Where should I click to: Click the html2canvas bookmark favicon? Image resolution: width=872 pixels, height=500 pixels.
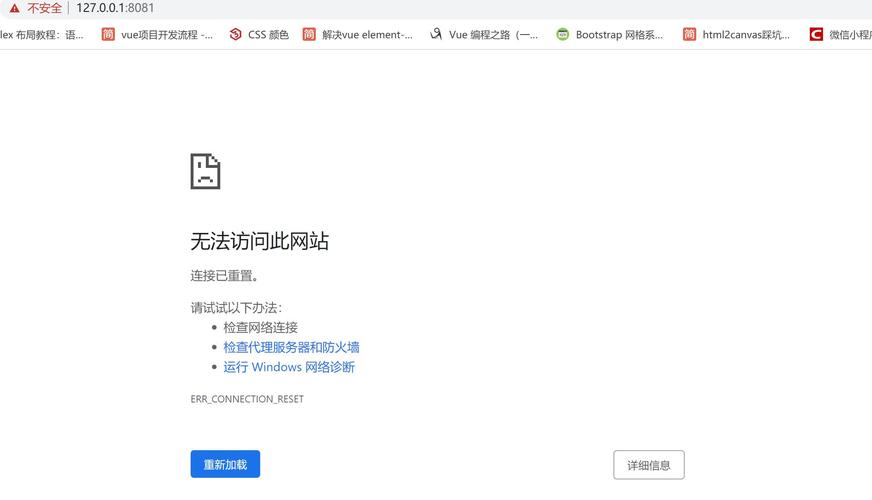(689, 34)
